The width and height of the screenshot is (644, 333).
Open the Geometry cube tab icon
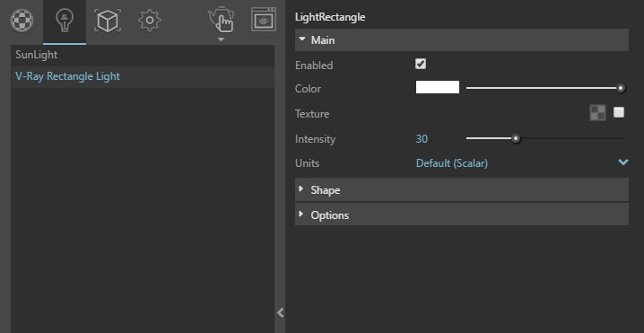click(x=108, y=21)
